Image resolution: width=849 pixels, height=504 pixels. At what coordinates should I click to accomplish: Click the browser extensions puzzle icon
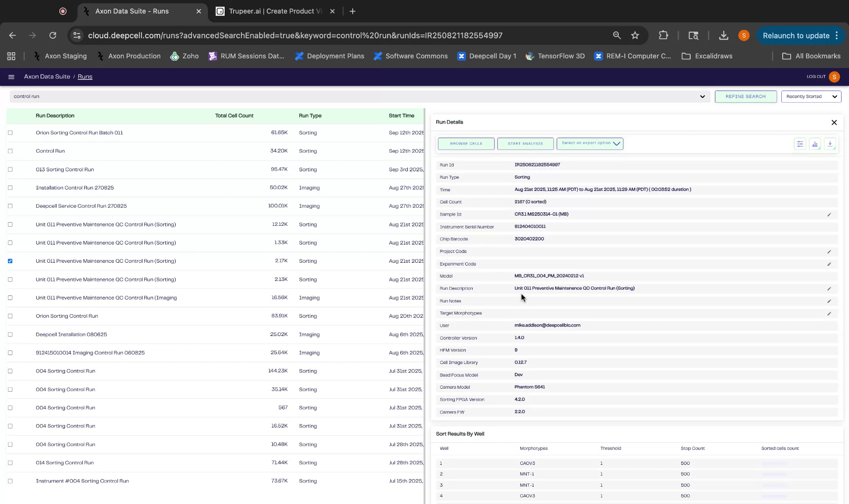663,35
